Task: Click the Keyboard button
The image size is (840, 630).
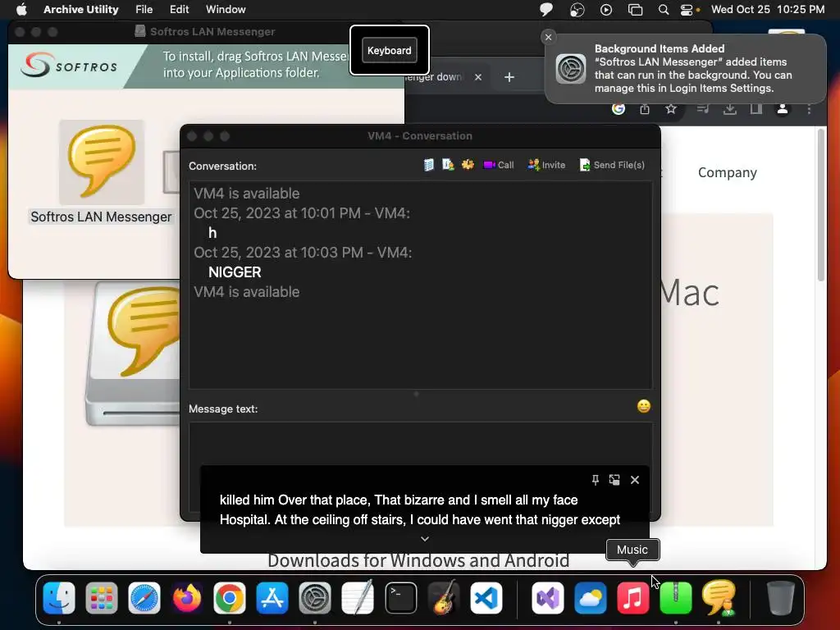Action: pyautogui.click(x=390, y=50)
